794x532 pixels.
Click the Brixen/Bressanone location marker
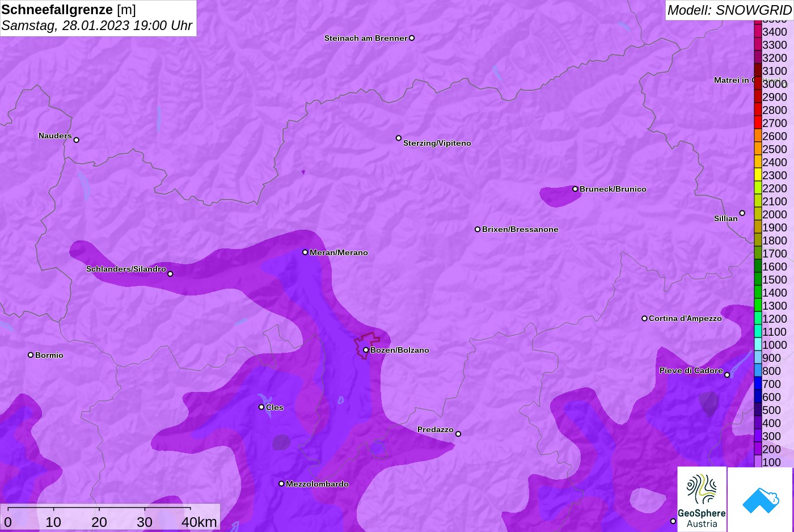(x=478, y=229)
